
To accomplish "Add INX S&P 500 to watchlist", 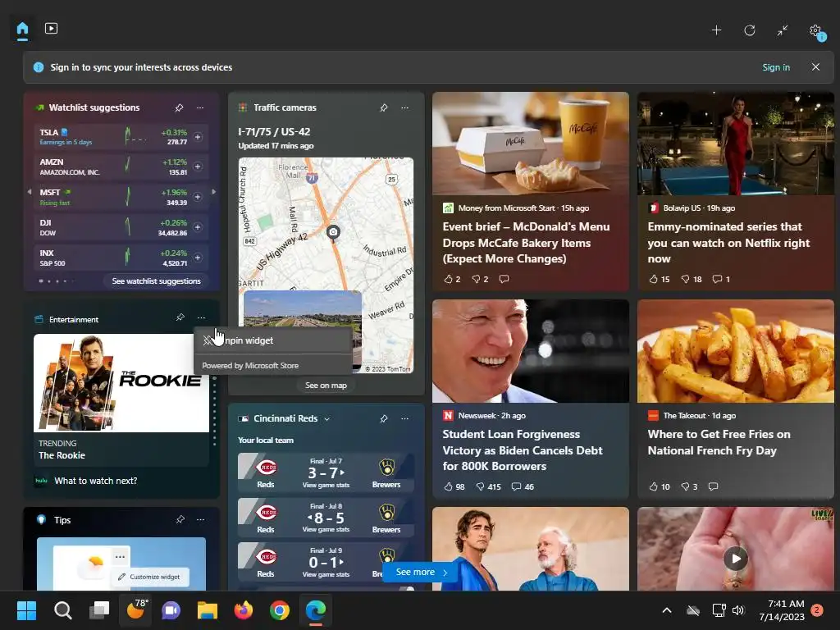I will (198, 258).
